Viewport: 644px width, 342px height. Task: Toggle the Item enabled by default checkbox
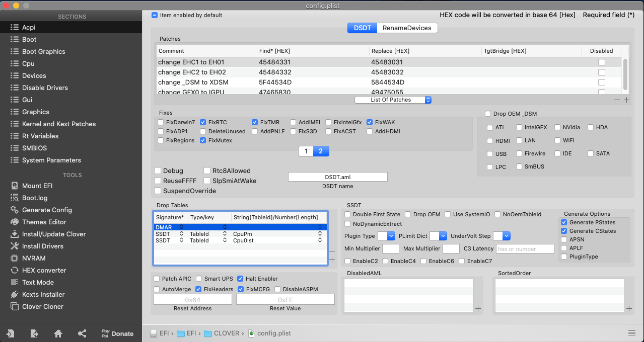coord(155,15)
